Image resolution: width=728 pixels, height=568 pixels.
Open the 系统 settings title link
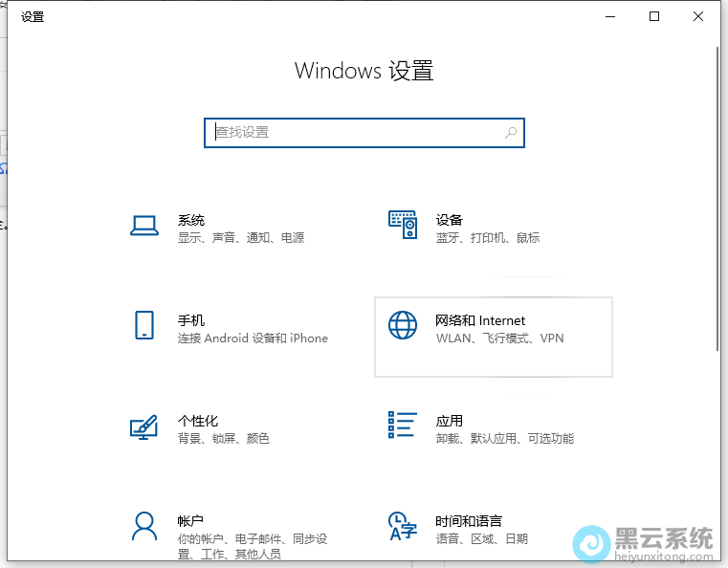click(191, 220)
